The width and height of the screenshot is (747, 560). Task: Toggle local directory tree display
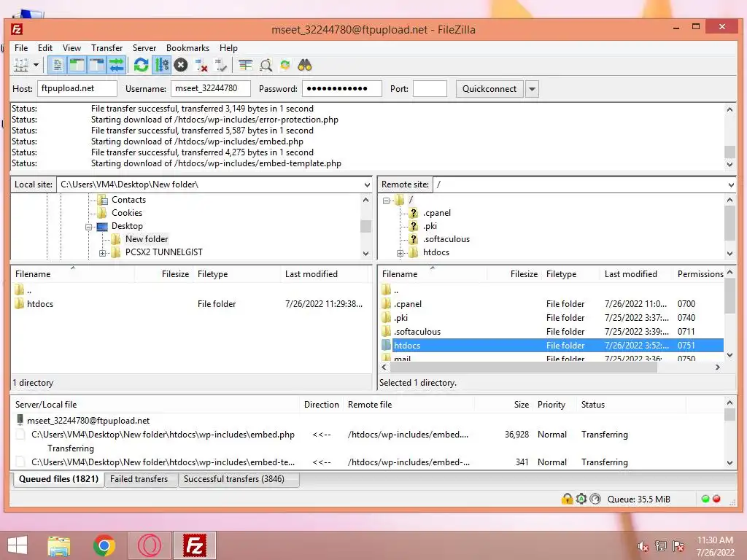pyautogui.click(x=77, y=65)
